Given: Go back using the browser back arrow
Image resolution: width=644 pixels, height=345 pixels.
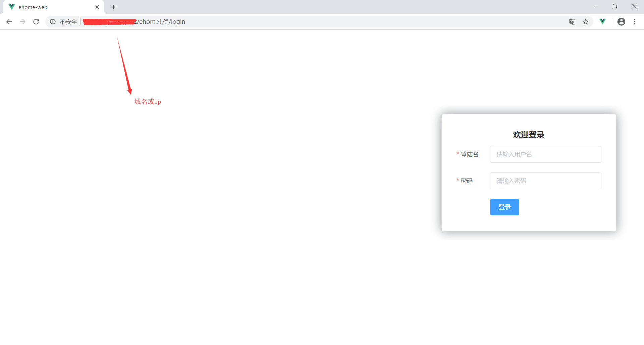Looking at the screenshot, I should coord(9,22).
